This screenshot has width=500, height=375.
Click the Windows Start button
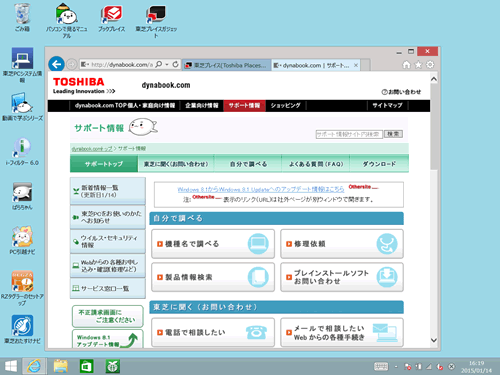click(x=11, y=366)
